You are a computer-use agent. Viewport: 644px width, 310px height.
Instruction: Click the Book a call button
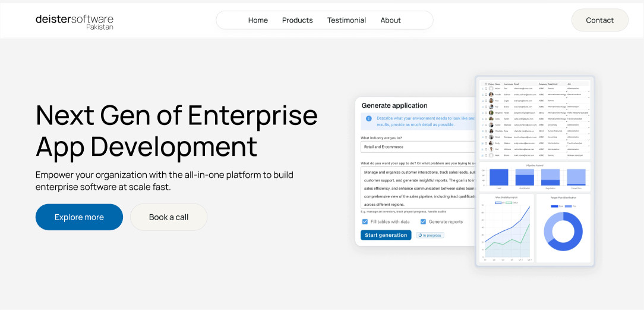pyautogui.click(x=169, y=217)
